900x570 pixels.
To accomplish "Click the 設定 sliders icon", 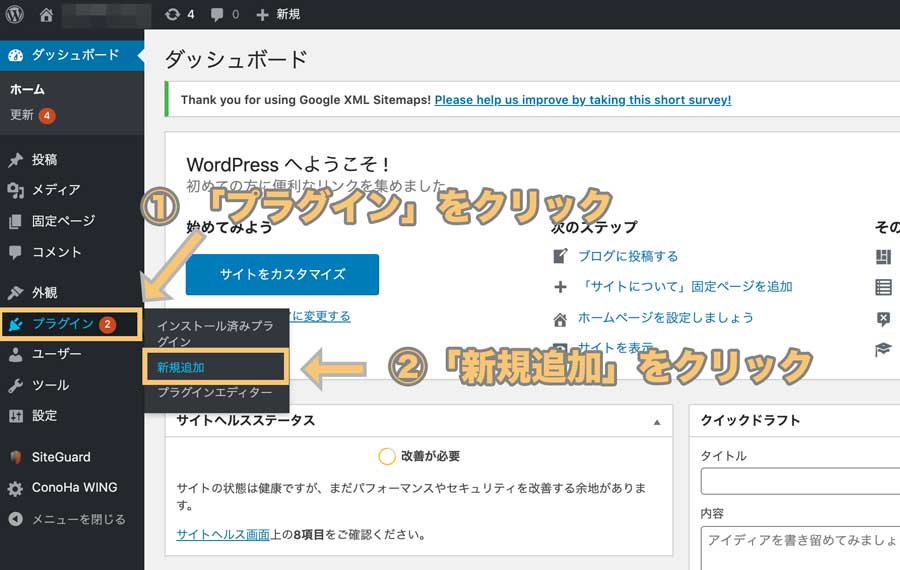I will 15,416.
